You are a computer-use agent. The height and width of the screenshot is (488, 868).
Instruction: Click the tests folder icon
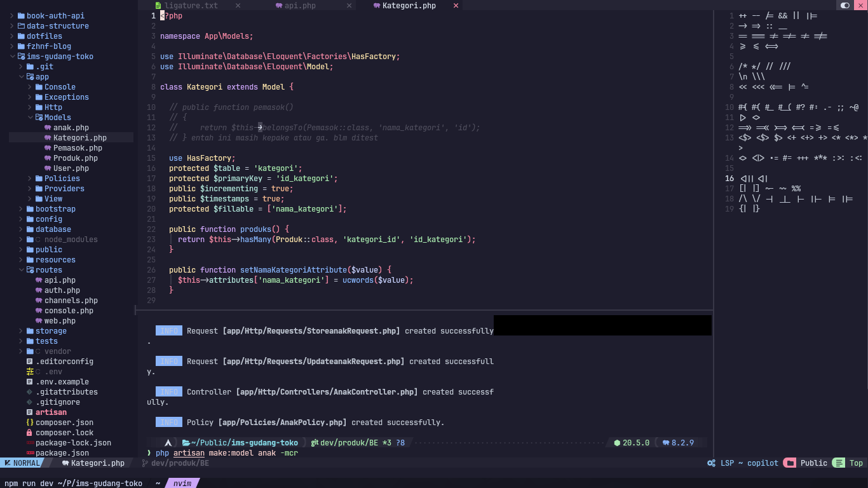[x=30, y=341]
